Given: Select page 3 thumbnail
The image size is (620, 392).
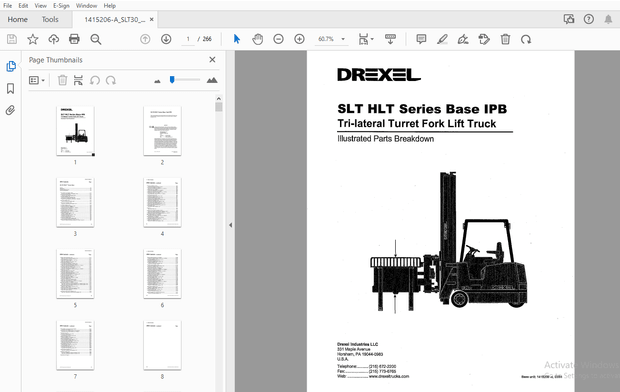Looking at the screenshot, I should [75, 203].
